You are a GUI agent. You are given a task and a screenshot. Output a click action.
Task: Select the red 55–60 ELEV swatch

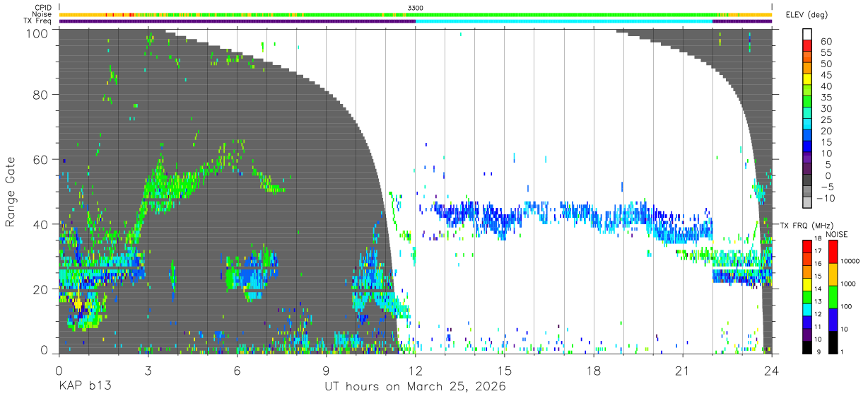pos(808,45)
